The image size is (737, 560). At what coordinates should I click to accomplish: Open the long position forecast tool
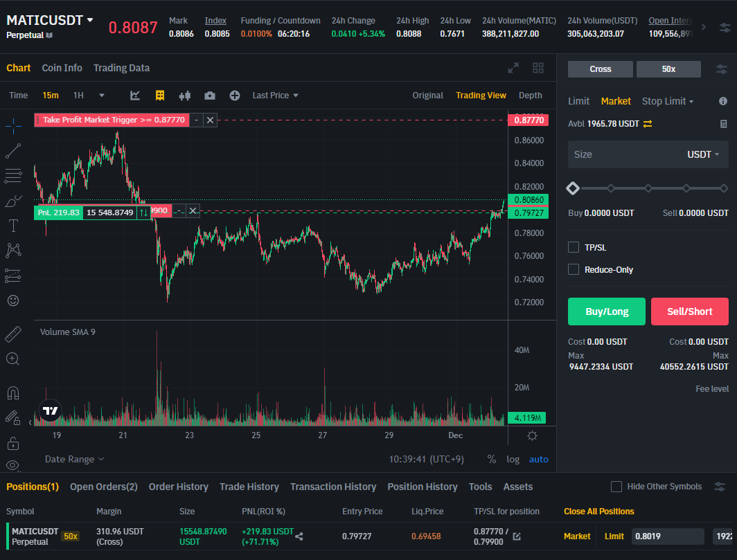[13, 276]
